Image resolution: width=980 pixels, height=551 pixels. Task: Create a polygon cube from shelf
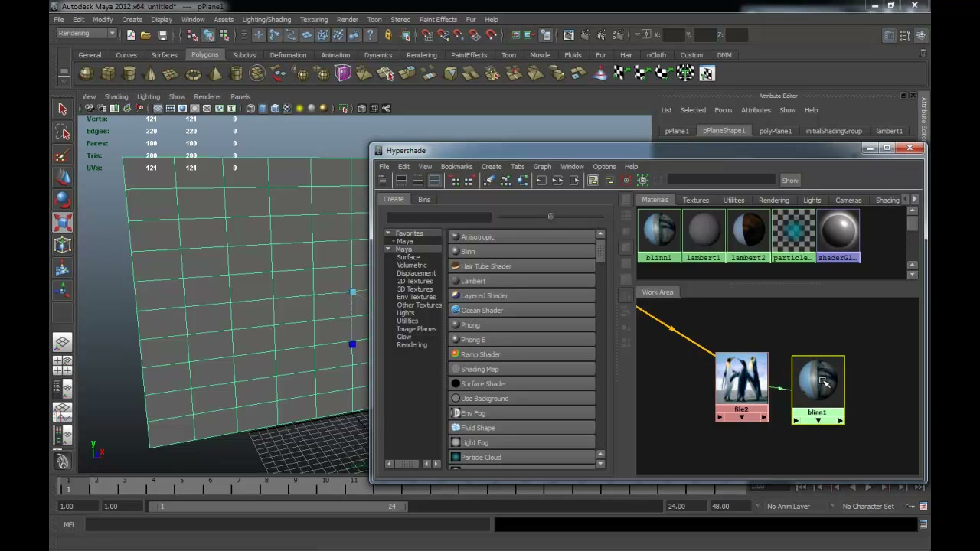(x=108, y=73)
